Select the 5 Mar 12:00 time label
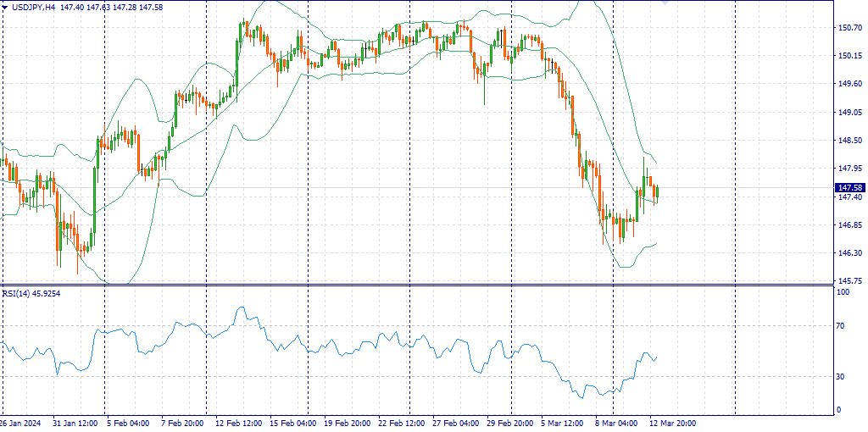868x432 pixels. 563,423
